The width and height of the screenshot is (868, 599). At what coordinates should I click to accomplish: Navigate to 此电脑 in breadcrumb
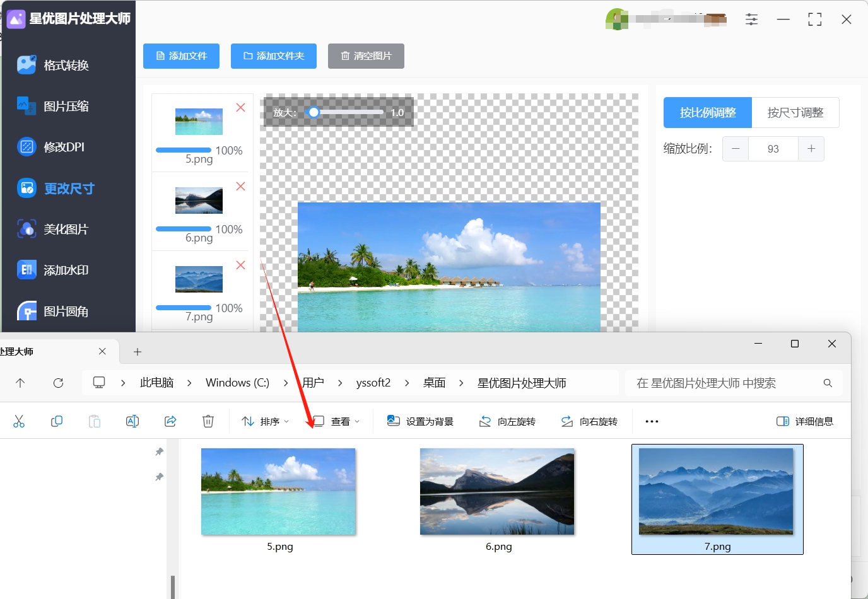[x=156, y=383]
